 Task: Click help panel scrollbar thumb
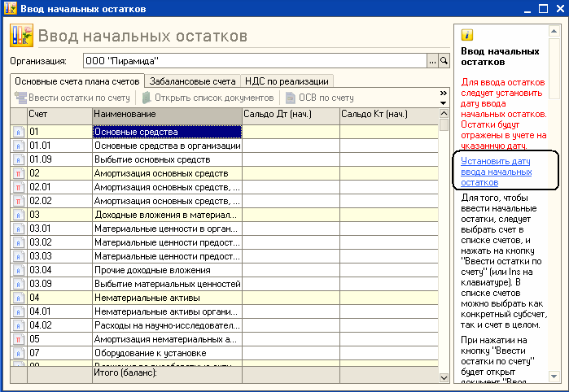click(554, 69)
